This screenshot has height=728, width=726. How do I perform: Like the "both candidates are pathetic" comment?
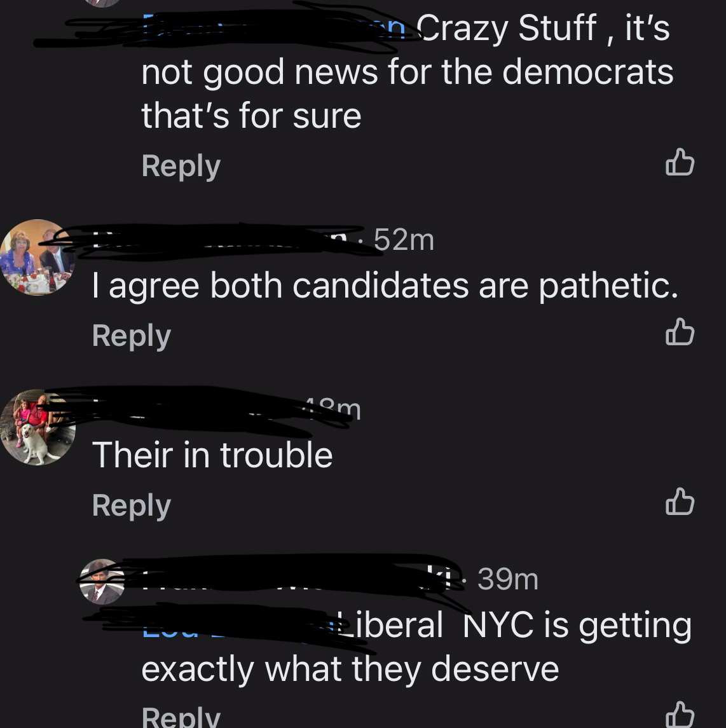click(680, 332)
